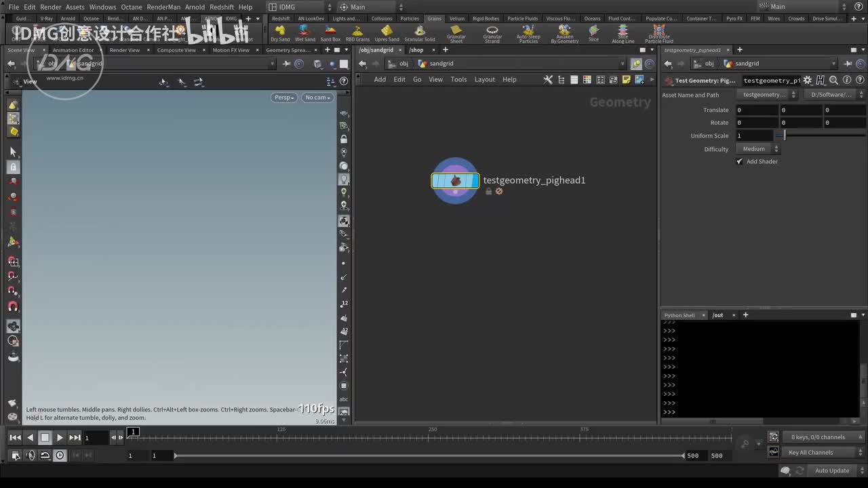The width and height of the screenshot is (868, 488).
Task: Click the Distribute Particle Fluid tool
Action: point(658,33)
